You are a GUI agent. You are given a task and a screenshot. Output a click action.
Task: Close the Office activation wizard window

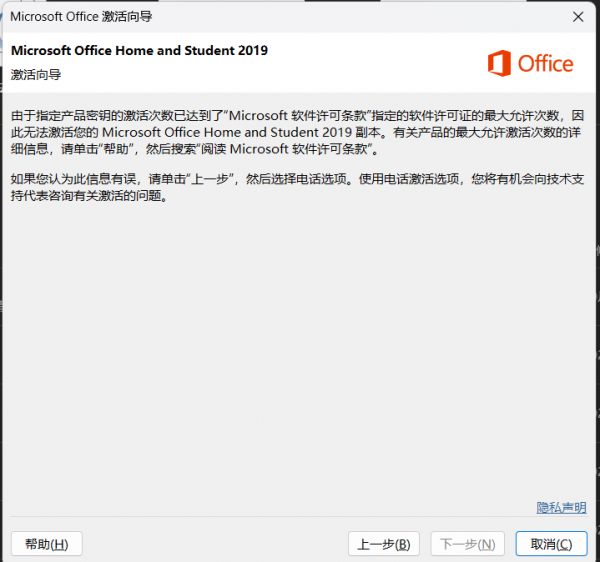[x=578, y=17]
